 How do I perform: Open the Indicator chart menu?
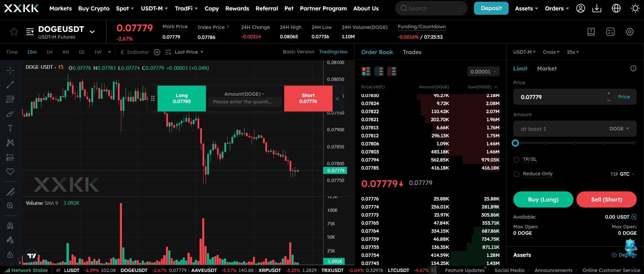(134, 52)
